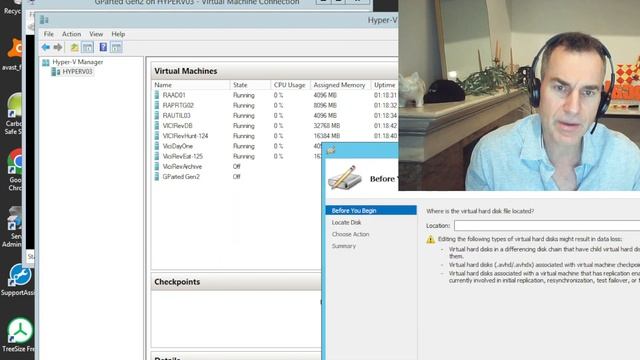Select the HYPERV03 server node

point(77,72)
